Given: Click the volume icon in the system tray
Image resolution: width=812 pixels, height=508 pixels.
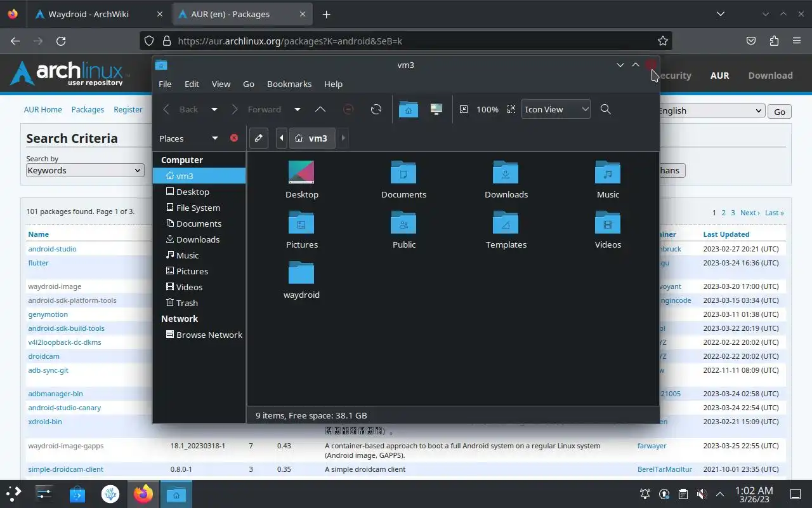Looking at the screenshot, I should (702, 494).
